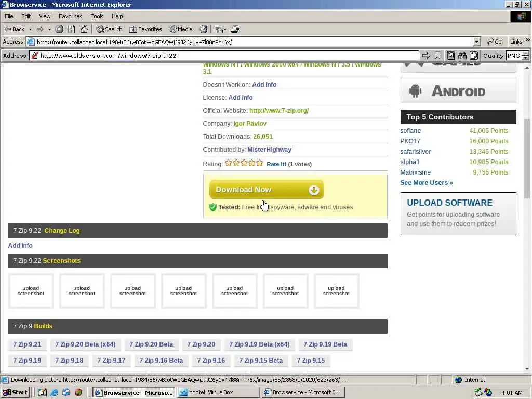
Task: Click the Stop loading icon
Action: [59, 29]
